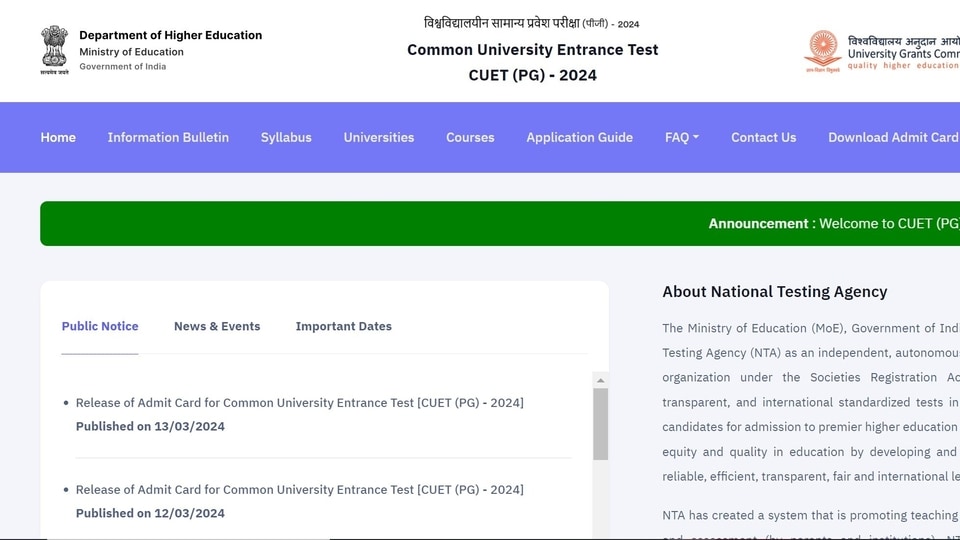Click Download Admit Card in navbar
This screenshot has width=960, height=540.
coord(893,138)
